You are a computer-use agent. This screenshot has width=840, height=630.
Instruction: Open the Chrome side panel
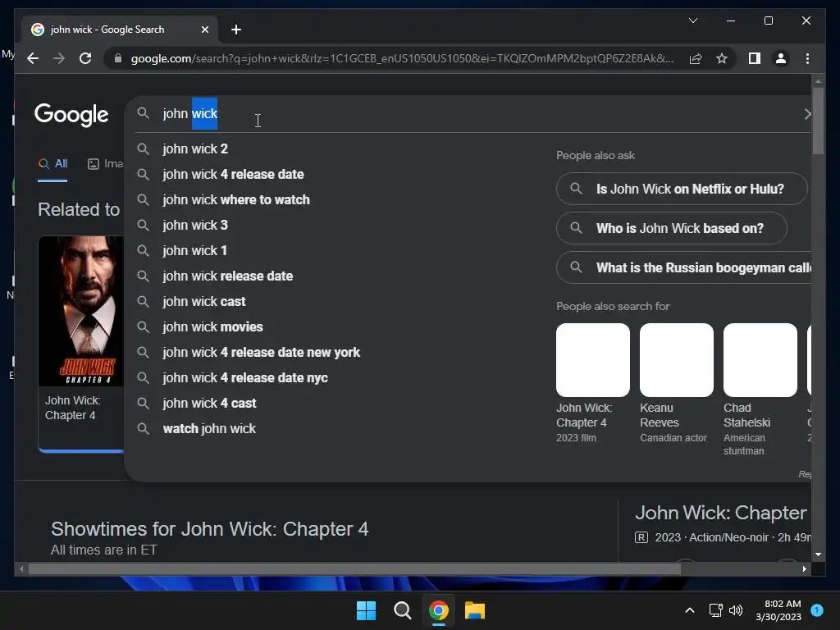pyautogui.click(x=755, y=58)
